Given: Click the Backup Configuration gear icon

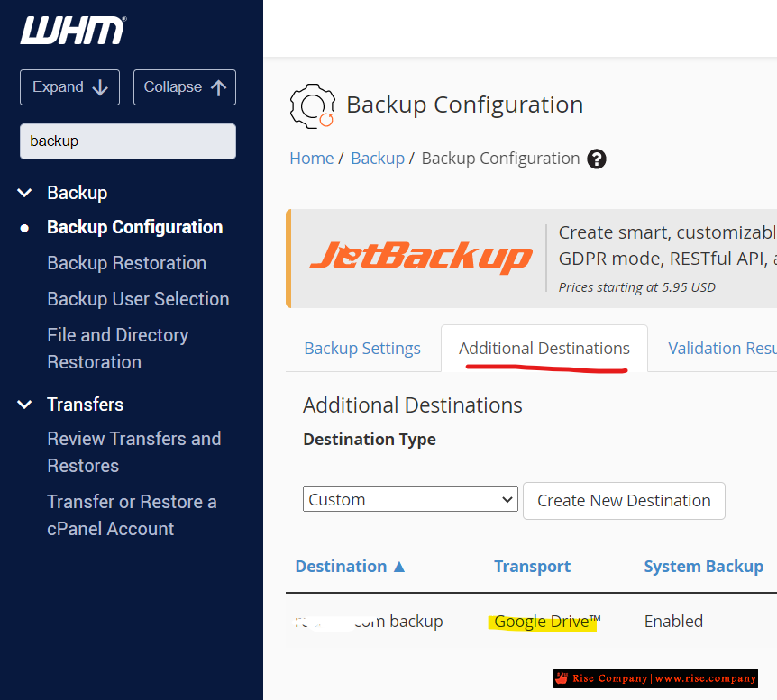Looking at the screenshot, I should (313, 106).
